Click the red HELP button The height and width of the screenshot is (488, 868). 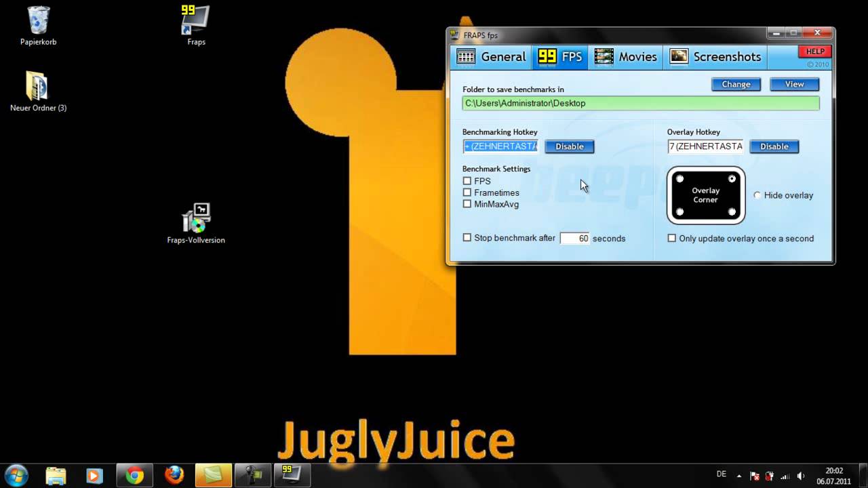814,52
